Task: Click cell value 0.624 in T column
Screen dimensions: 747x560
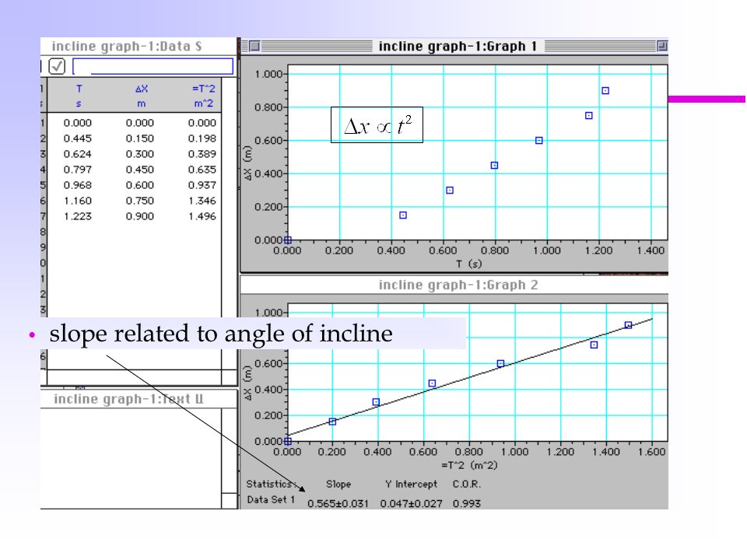Action: pyautogui.click(x=78, y=154)
